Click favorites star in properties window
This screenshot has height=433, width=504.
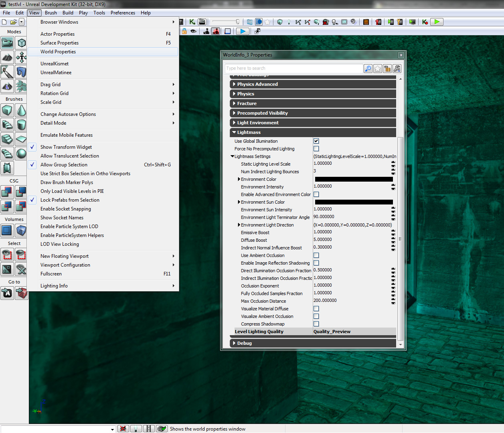[x=378, y=69]
